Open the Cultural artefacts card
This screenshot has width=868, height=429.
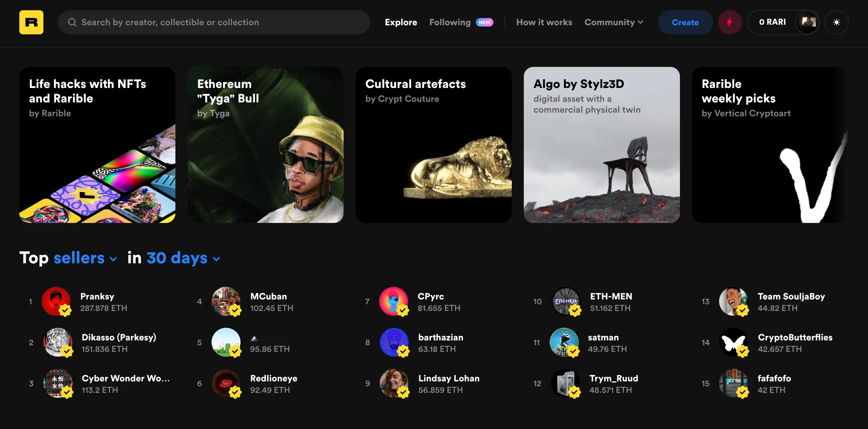tap(433, 145)
